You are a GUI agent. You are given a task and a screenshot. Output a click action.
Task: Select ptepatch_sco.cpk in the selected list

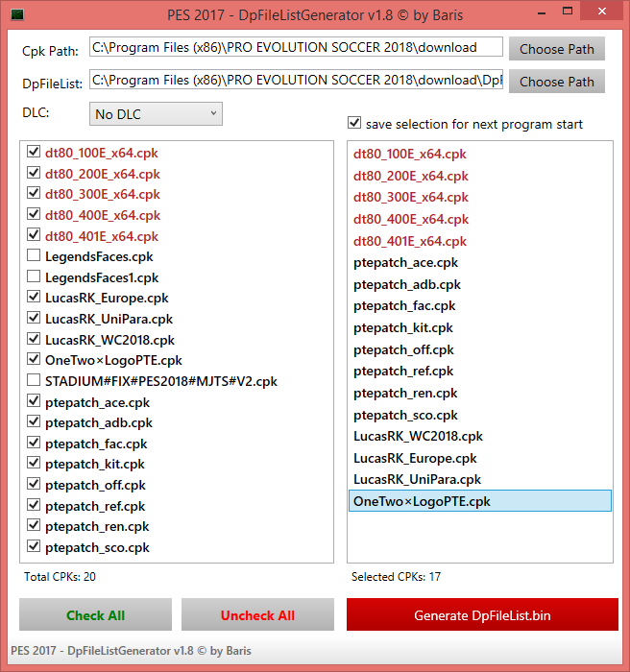coord(480,415)
